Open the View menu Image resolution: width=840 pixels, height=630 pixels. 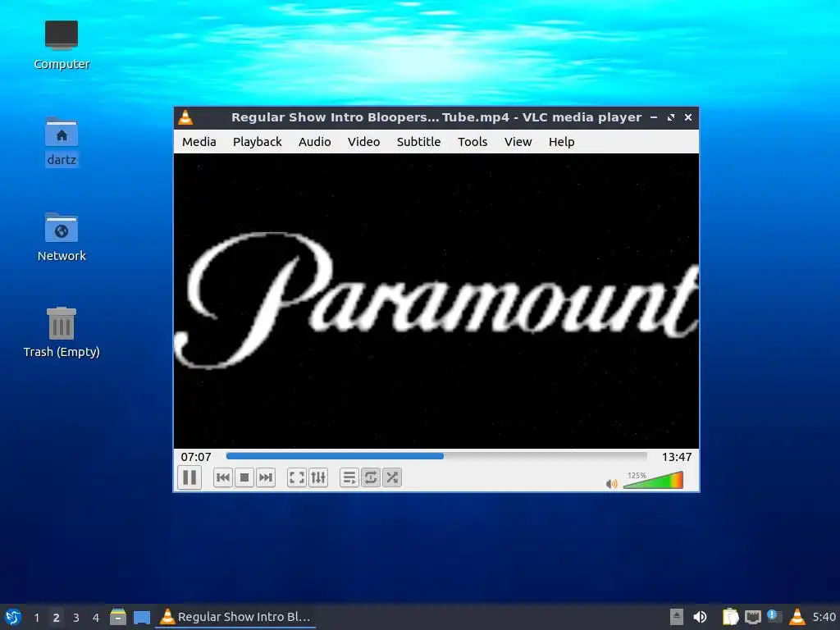[x=518, y=142]
